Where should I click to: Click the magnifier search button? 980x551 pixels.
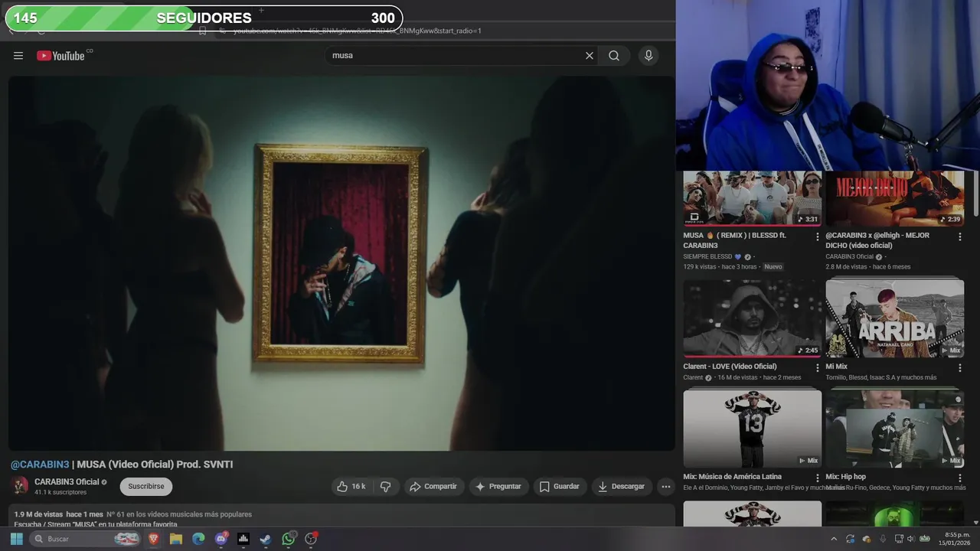click(x=614, y=56)
